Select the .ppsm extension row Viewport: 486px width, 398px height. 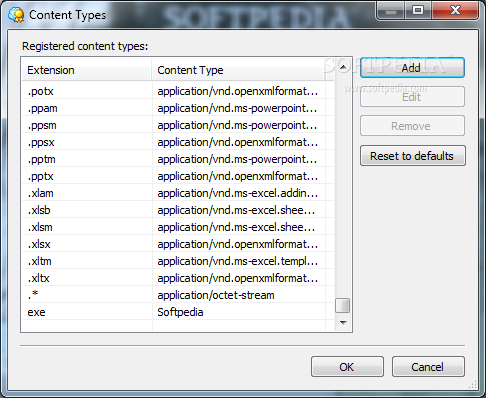point(178,125)
